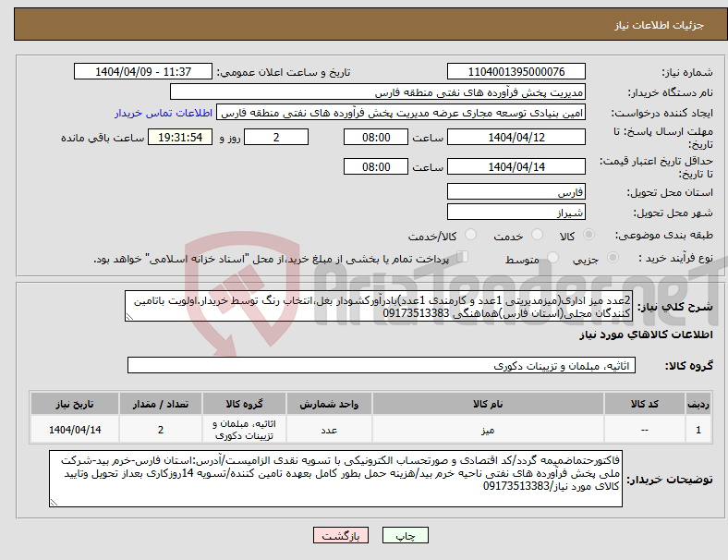Click the ساعت باقی مانده label
Viewport: 728px width, 560px height.
point(103,138)
